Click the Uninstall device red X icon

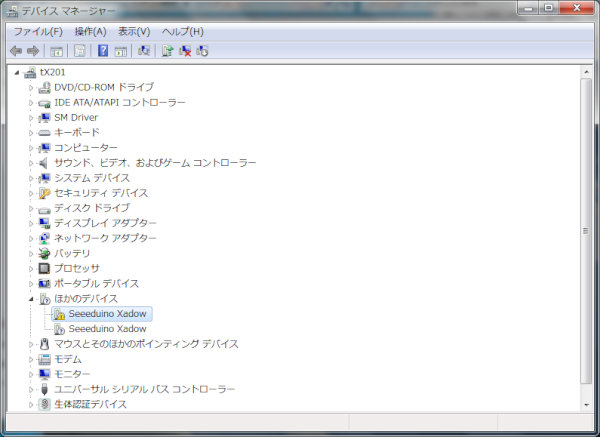(185, 51)
